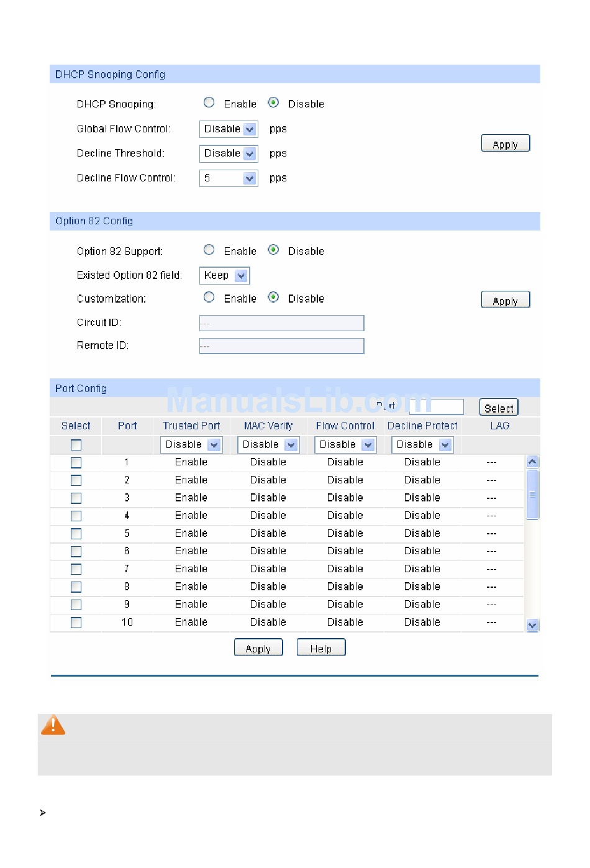Click the DHCP Snooping Config section header
The image size is (590, 868).
click(295, 75)
